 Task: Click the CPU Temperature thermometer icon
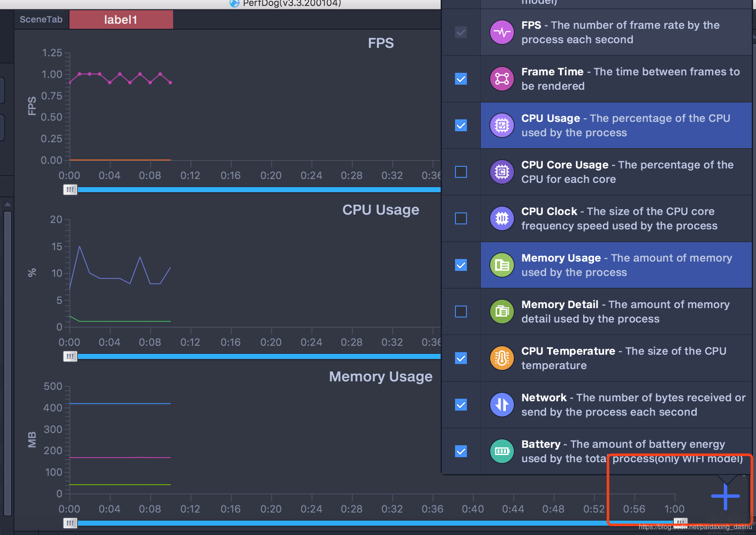coord(502,358)
